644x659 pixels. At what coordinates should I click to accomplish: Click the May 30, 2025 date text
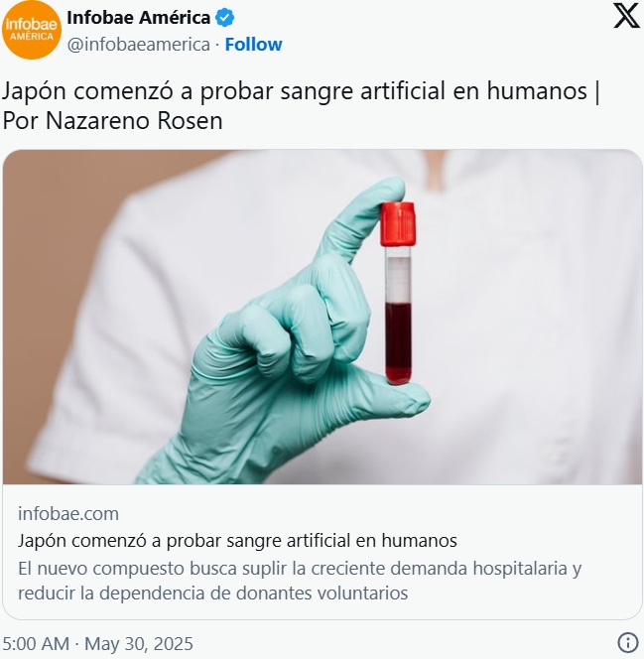pyautogui.click(x=139, y=643)
